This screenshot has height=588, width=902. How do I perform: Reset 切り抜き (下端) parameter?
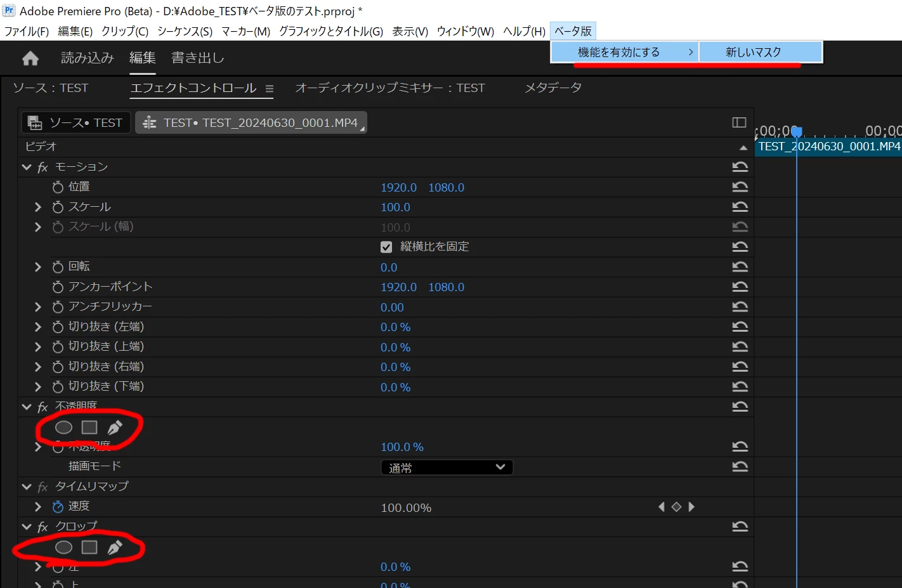tap(740, 386)
